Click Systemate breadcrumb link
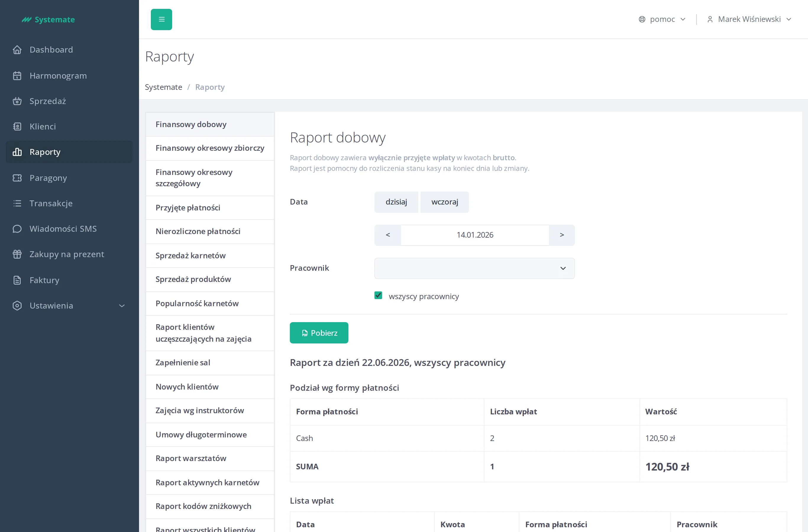Image resolution: width=808 pixels, height=532 pixels. [163, 87]
